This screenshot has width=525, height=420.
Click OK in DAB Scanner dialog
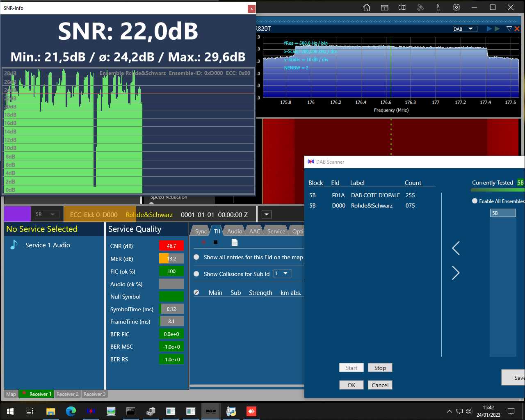click(352, 385)
